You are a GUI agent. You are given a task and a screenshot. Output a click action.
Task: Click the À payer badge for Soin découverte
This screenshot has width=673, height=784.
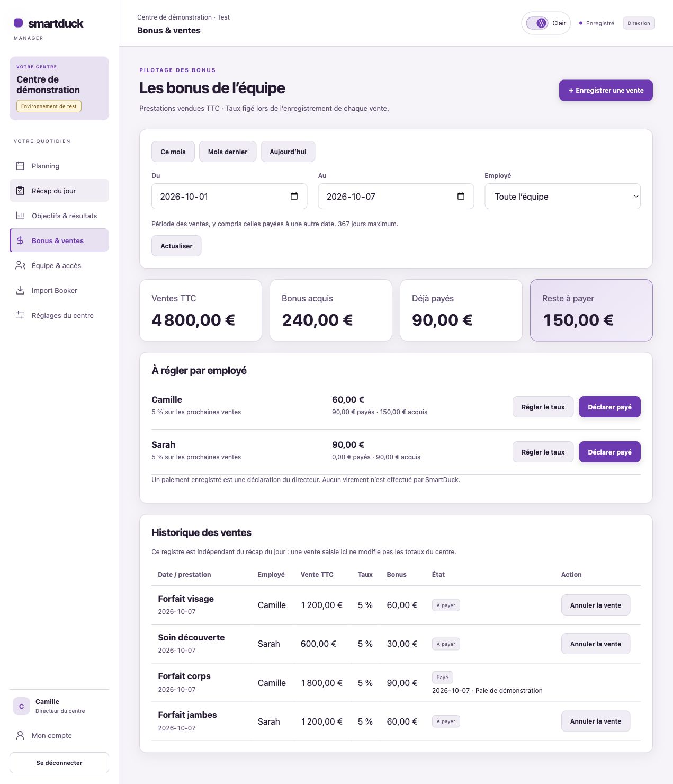[x=446, y=644]
